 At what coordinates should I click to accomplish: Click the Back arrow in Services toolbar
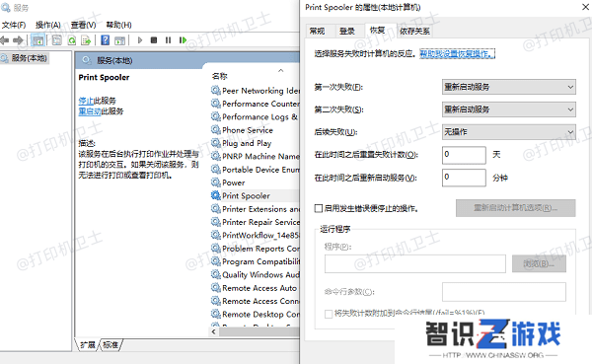4,40
